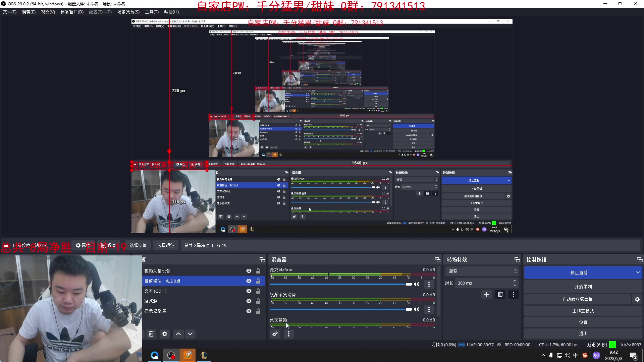Screen dimensions: 644x362
Task: Click the Sogou input method tray icon
Action: point(585,355)
